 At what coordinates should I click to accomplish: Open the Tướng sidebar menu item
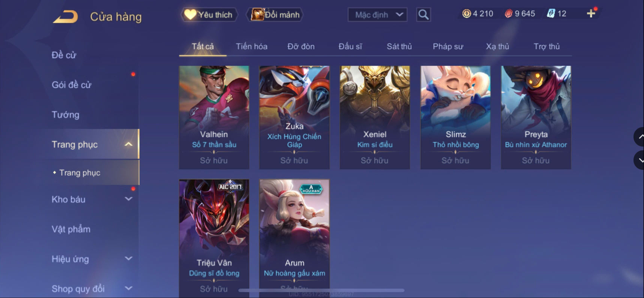click(65, 115)
